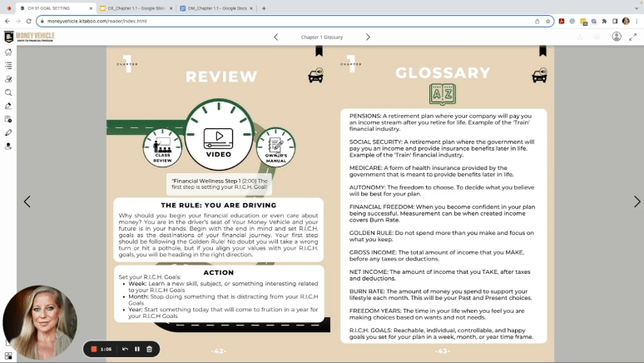The image size is (644, 363).
Task: Open Adobe Acrobat extension
Action: [x=562, y=21]
